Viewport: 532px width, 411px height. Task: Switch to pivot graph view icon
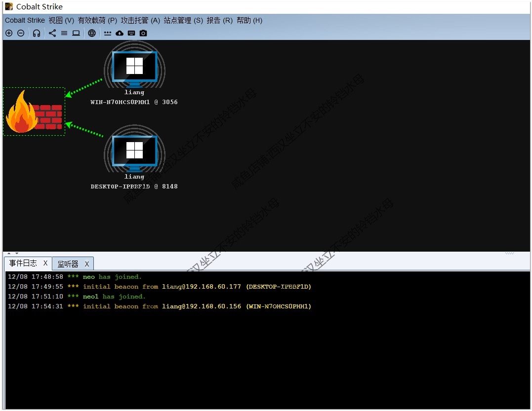[x=52, y=33]
